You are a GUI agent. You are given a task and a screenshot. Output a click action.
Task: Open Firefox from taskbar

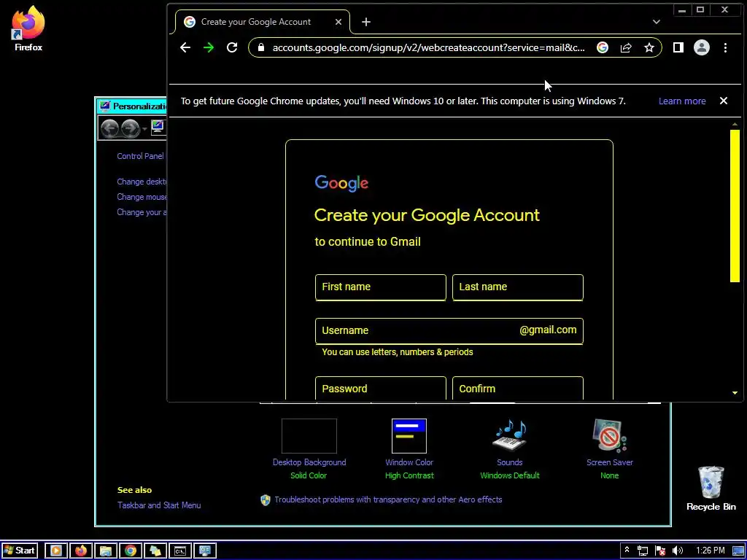[81, 551]
